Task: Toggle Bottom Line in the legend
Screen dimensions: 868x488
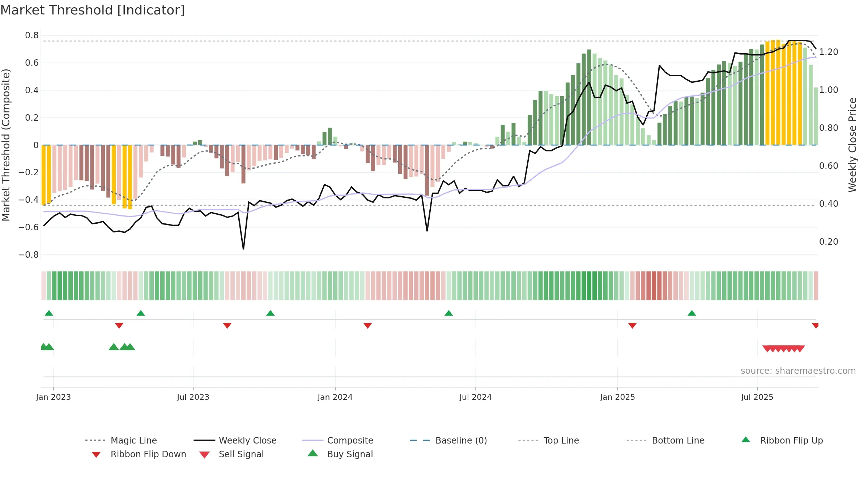Action: [x=665, y=440]
